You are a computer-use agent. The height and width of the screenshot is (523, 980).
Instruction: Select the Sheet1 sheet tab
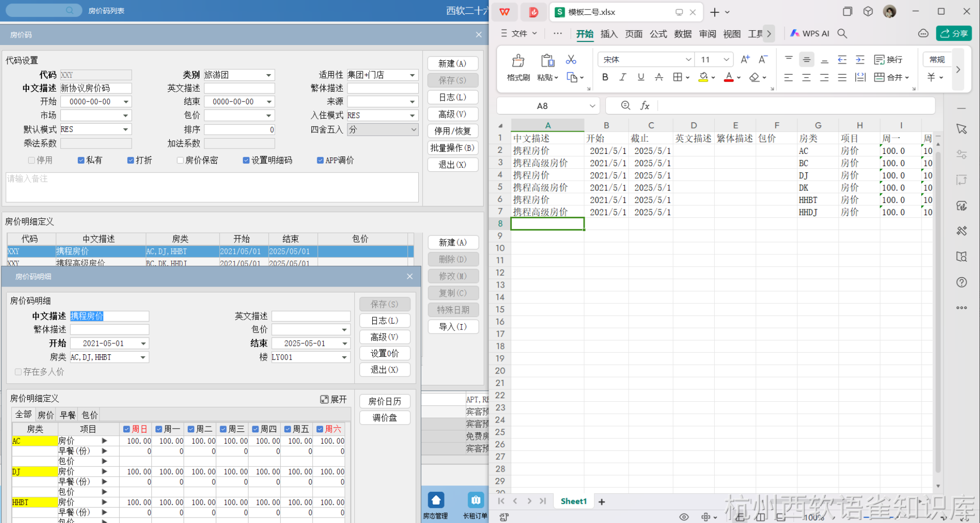573,501
